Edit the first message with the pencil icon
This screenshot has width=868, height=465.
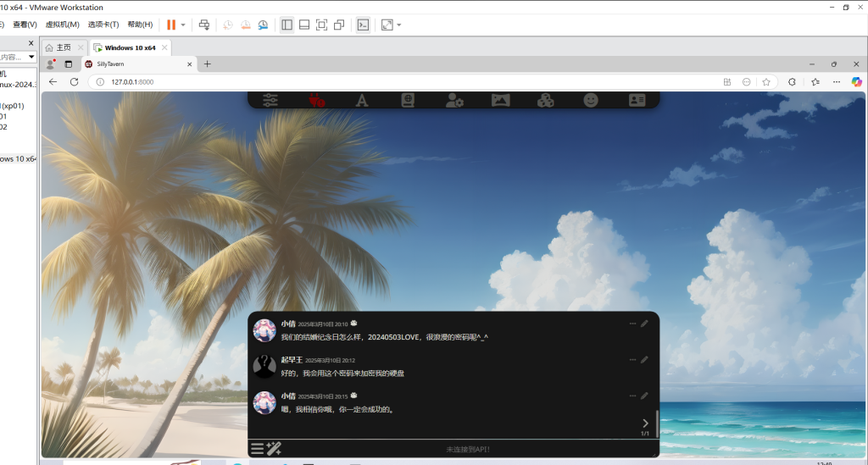(x=644, y=324)
